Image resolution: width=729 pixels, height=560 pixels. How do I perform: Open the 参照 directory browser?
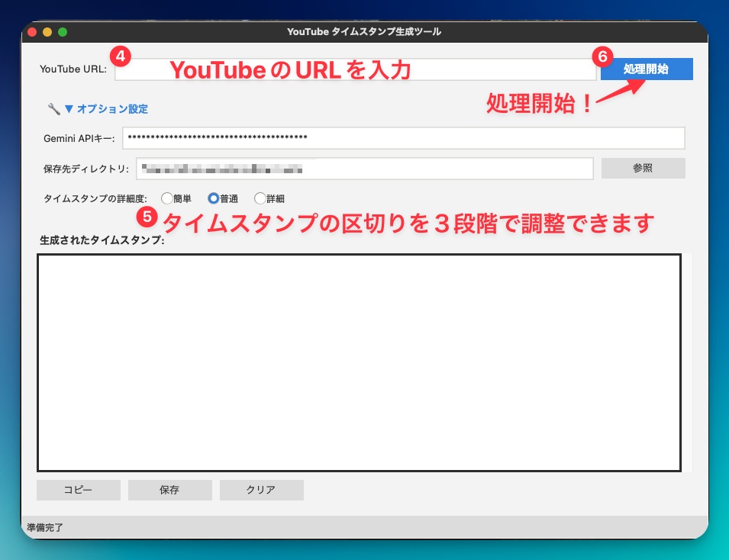(642, 168)
